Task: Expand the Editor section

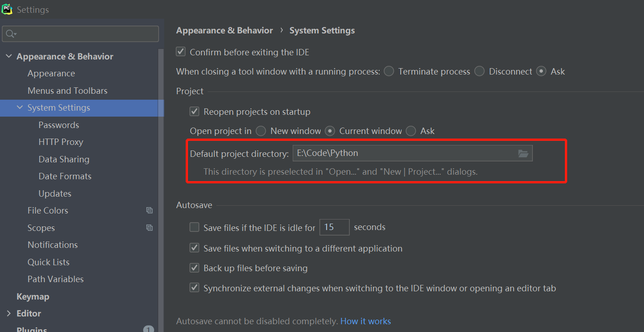Action: tap(8, 313)
